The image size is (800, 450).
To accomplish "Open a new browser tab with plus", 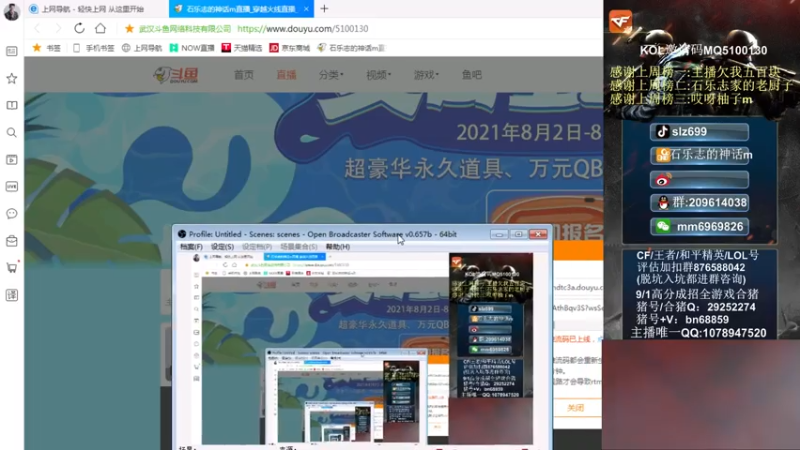I will pyautogui.click(x=324, y=9).
